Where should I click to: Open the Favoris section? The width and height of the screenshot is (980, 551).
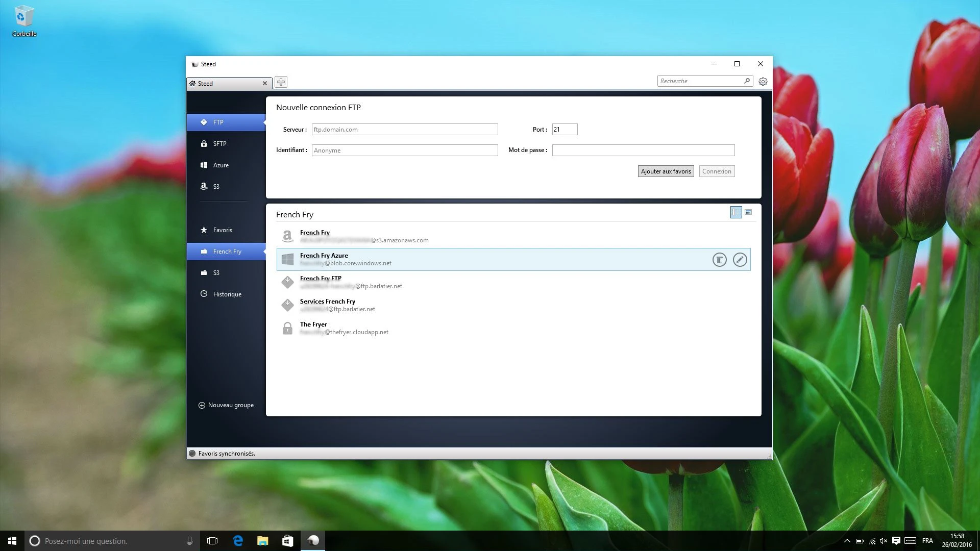[x=222, y=230]
